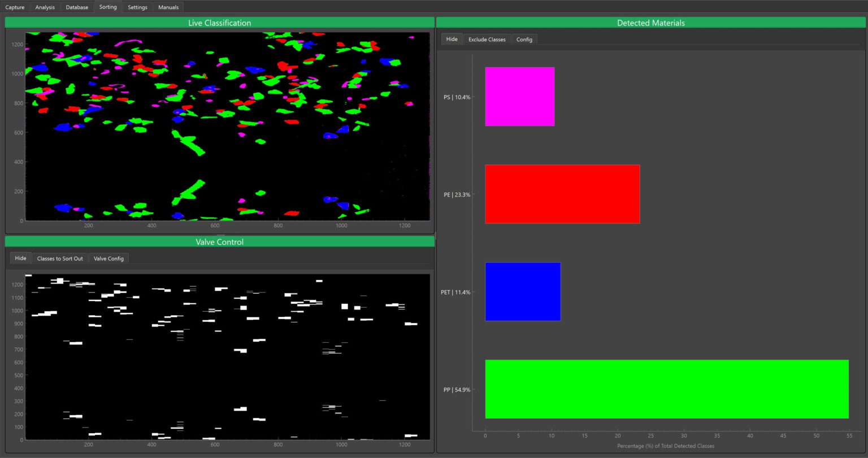
Task: Click the Detected Materials panel header
Action: pyautogui.click(x=650, y=23)
